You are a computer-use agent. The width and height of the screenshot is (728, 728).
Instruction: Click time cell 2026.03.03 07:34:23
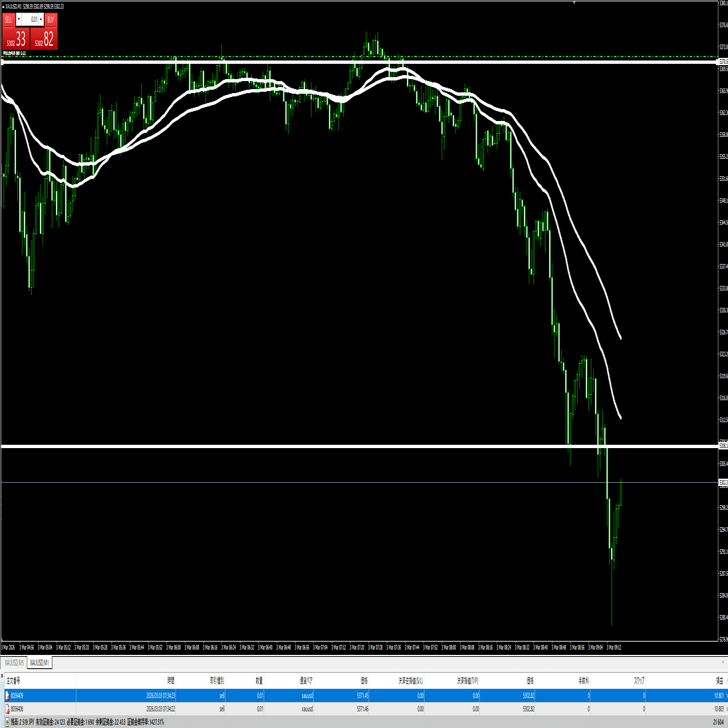[x=160, y=695]
